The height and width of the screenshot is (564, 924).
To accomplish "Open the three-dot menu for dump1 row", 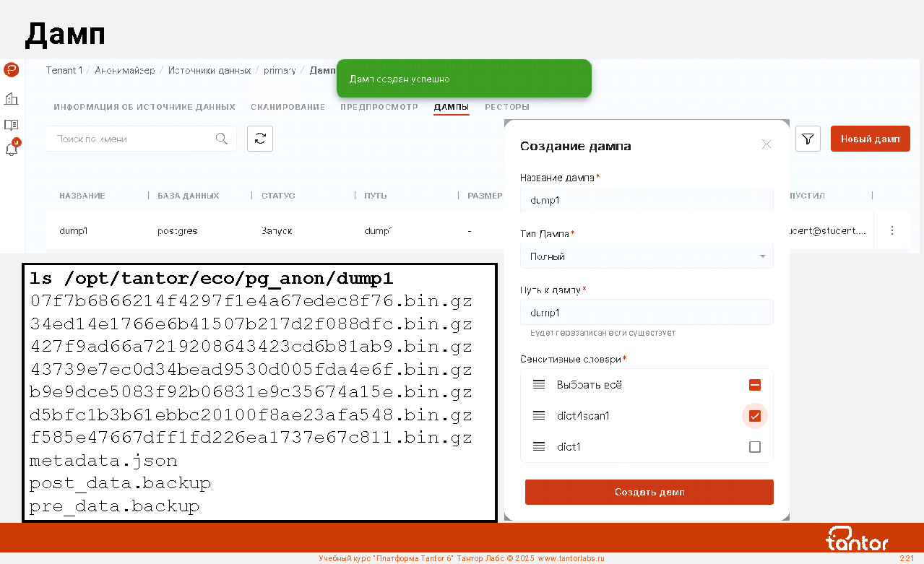I will (x=892, y=231).
